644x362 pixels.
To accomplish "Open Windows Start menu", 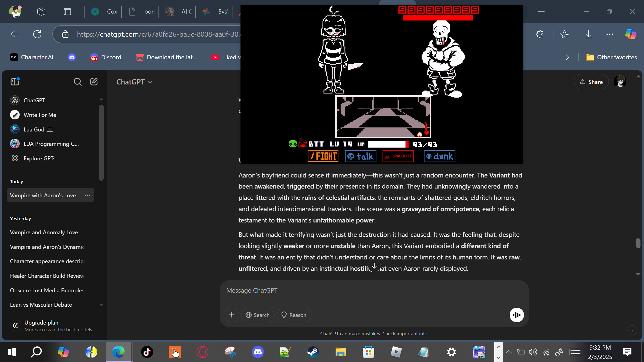I will [x=12, y=352].
